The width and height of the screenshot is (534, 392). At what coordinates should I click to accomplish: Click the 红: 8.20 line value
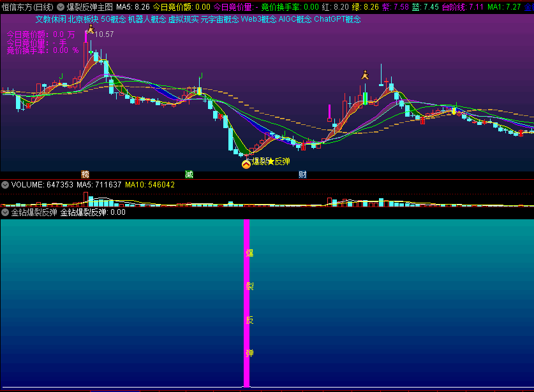click(x=336, y=7)
